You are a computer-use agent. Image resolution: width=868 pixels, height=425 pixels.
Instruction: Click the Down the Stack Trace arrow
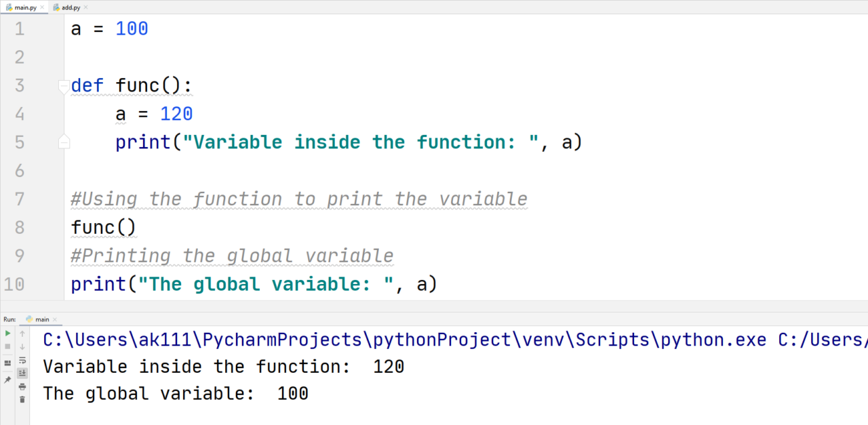[22, 346]
